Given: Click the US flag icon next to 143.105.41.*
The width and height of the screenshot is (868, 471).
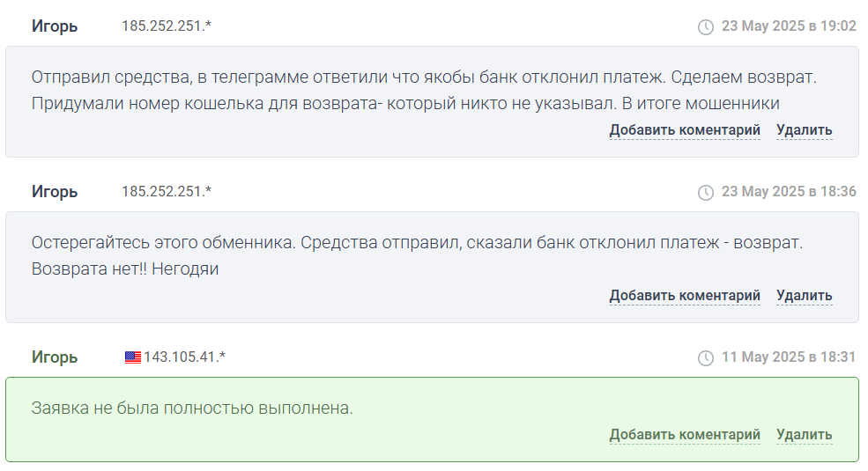Looking at the screenshot, I should 133,357.
